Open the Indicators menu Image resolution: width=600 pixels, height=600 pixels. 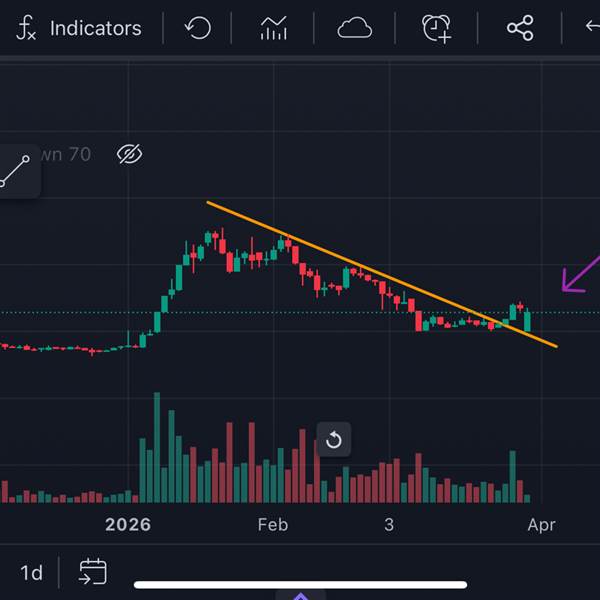[x=80, y=28]
